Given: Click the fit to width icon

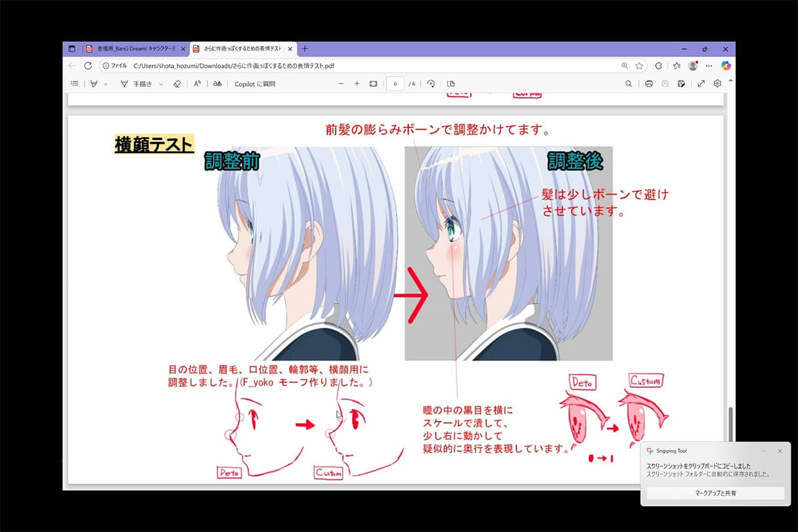Looking at the screenshot, I should [x=373, y=84].
